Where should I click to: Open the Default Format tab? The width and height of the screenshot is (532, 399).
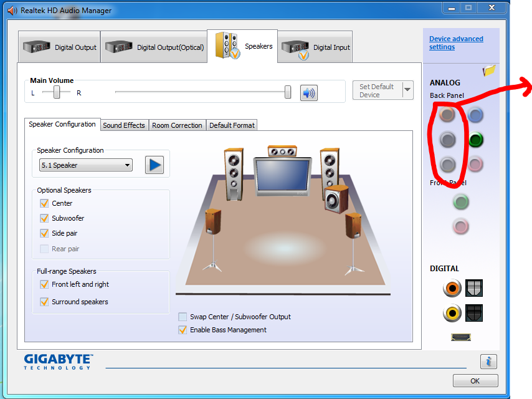pos(232,125)
